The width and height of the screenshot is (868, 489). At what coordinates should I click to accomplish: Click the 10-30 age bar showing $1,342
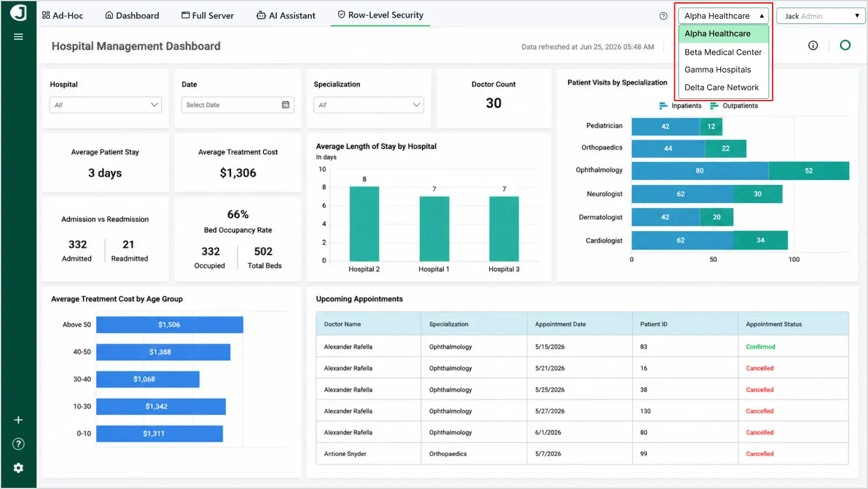[161, 407]
